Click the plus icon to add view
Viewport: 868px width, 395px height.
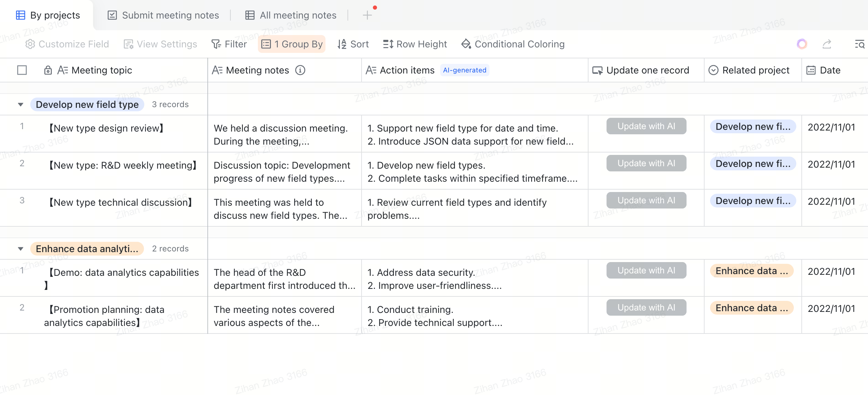(367, 15)
